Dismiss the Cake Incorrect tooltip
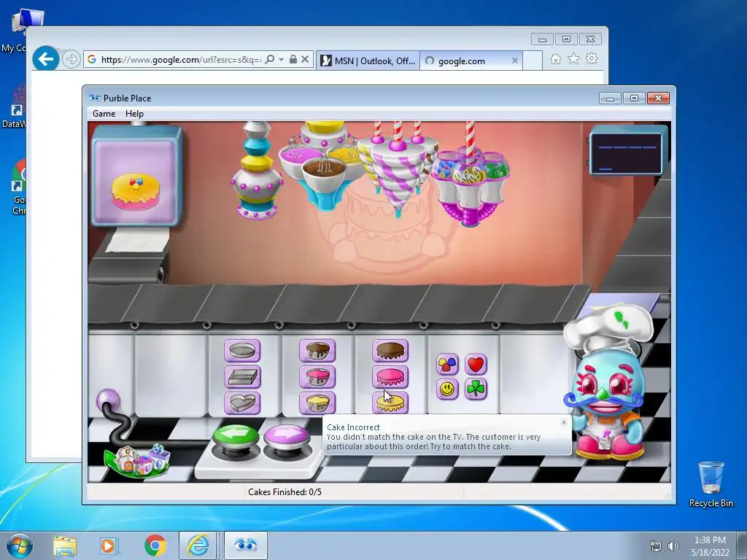Screen dimensions: 747x560 tap(564, 422)
